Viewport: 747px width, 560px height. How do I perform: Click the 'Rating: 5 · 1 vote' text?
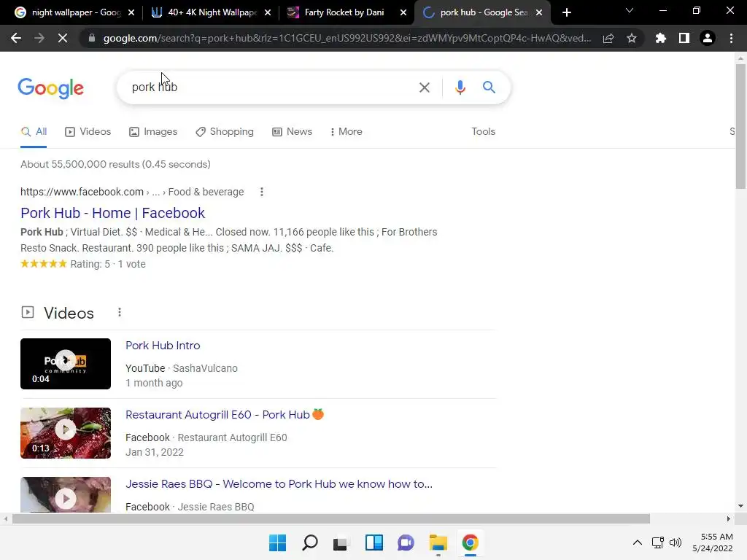[108, 264]
